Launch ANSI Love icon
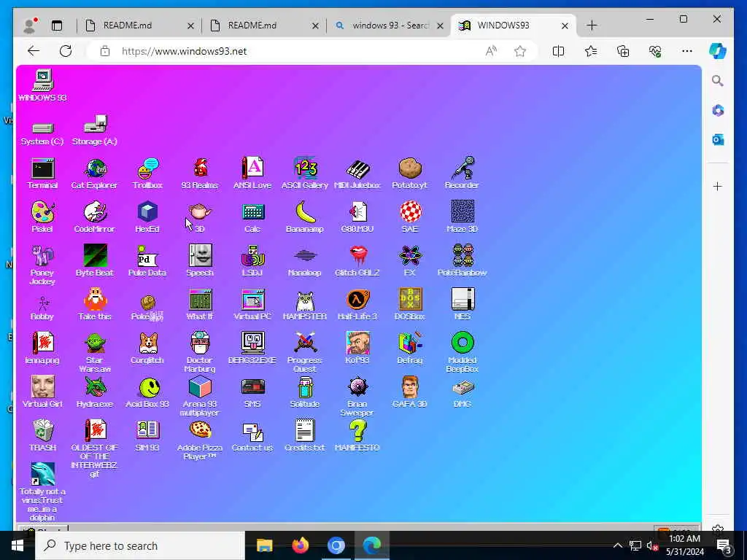 coord(252,174)
